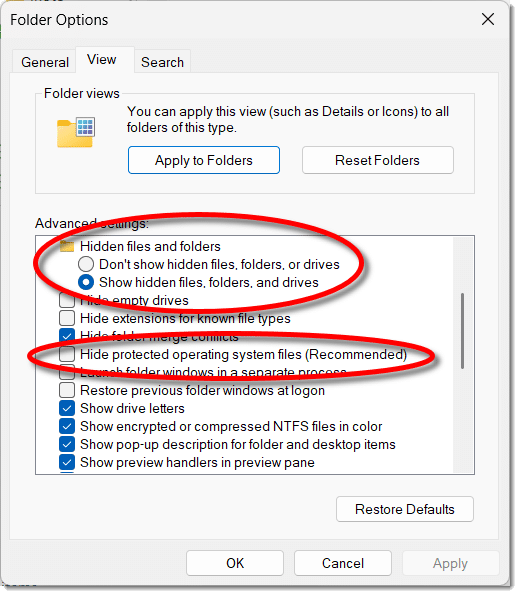The height and width of the screenshot is (596, 520).
Task: Click the greyed-out Apply button
Action: click(450, 563)
